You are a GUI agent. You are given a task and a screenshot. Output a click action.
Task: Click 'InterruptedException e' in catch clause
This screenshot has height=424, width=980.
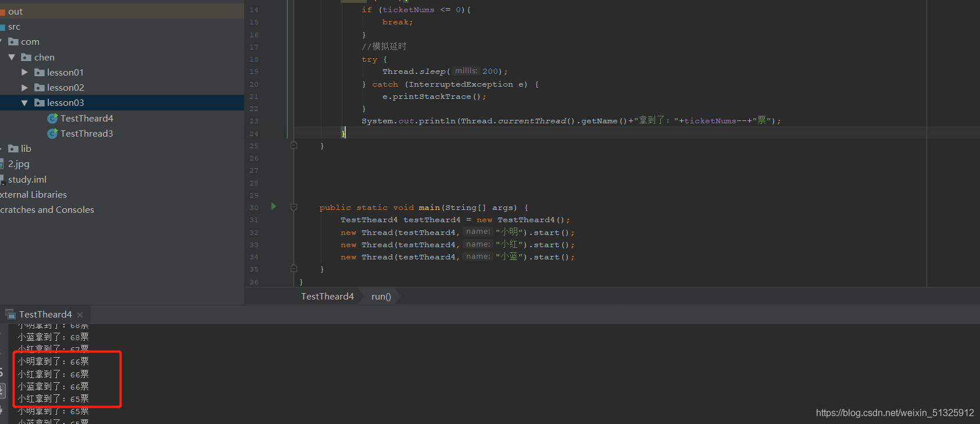465,84
